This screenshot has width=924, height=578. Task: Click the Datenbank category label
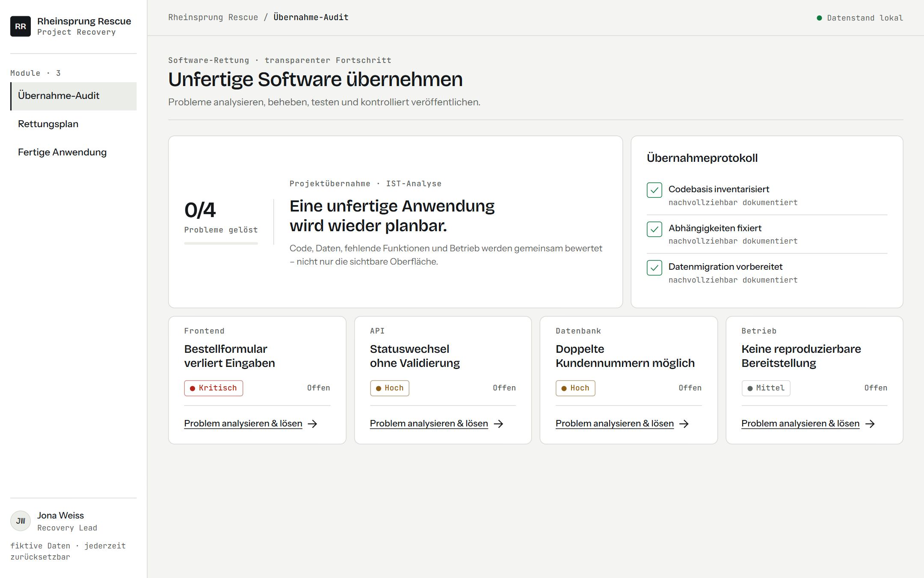pos(578,331)
